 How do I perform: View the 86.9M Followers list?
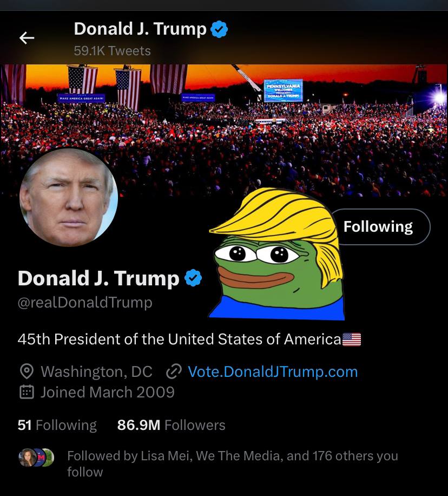point(171,425)
